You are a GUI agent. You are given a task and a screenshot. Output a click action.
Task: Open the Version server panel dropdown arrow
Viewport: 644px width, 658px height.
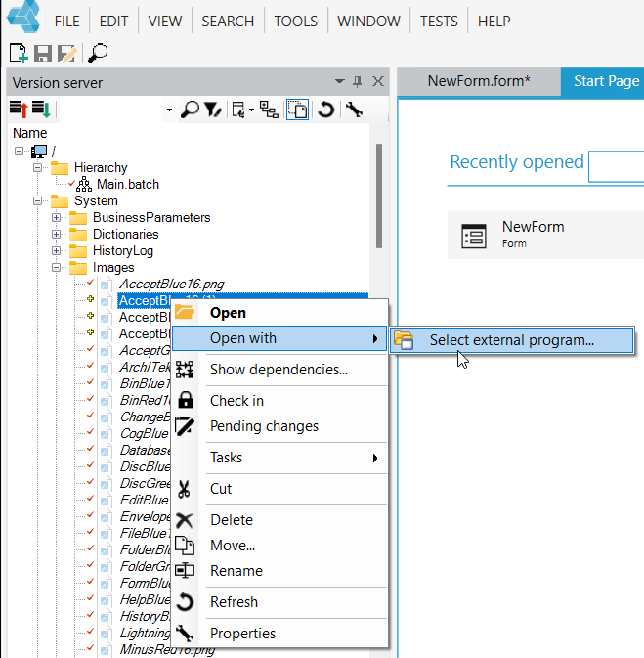340,81
